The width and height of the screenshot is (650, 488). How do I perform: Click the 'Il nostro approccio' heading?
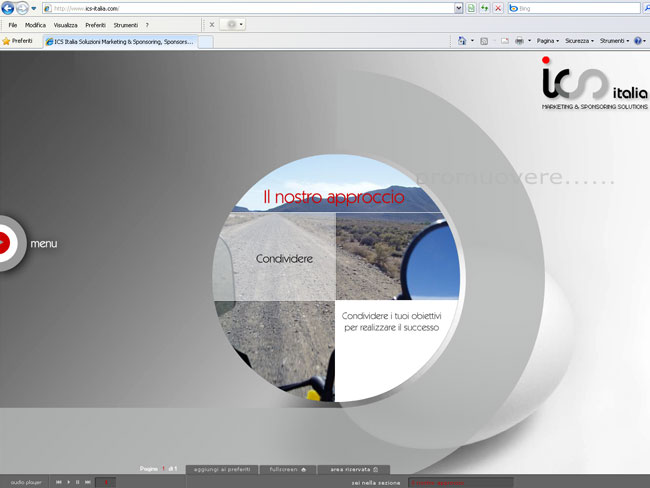click(x=334, y=197)
